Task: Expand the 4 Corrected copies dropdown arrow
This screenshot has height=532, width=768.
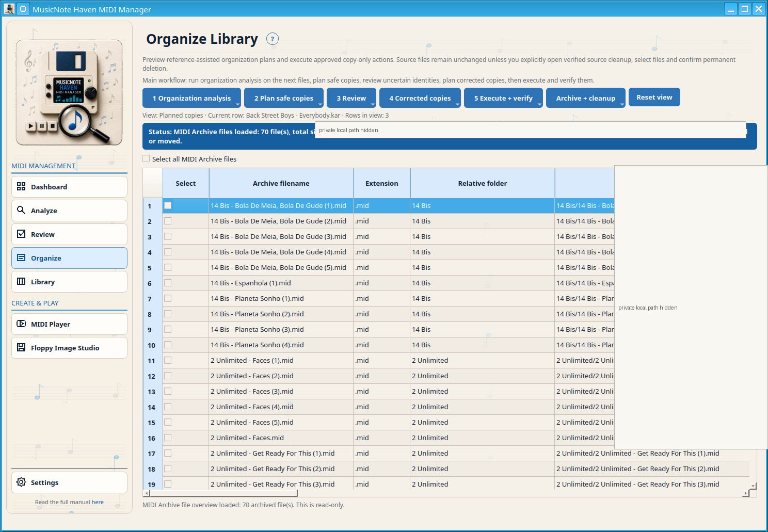Action: point(457,104)
